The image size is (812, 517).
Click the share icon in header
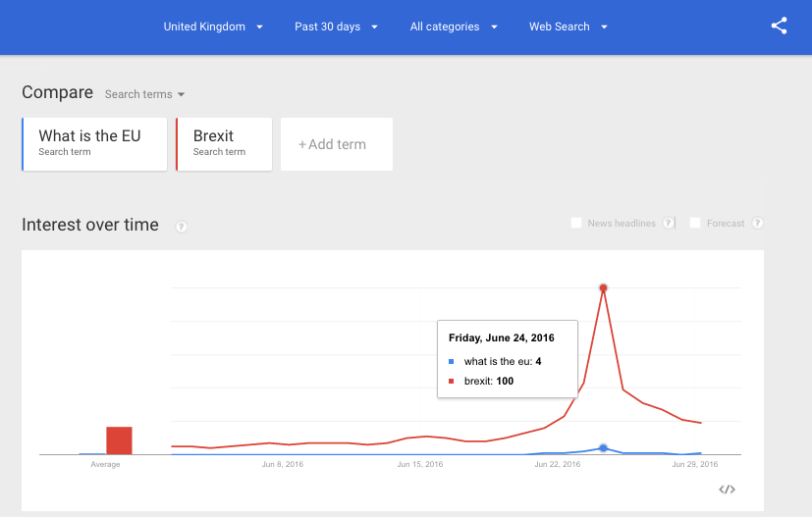(x=779, y=26)
